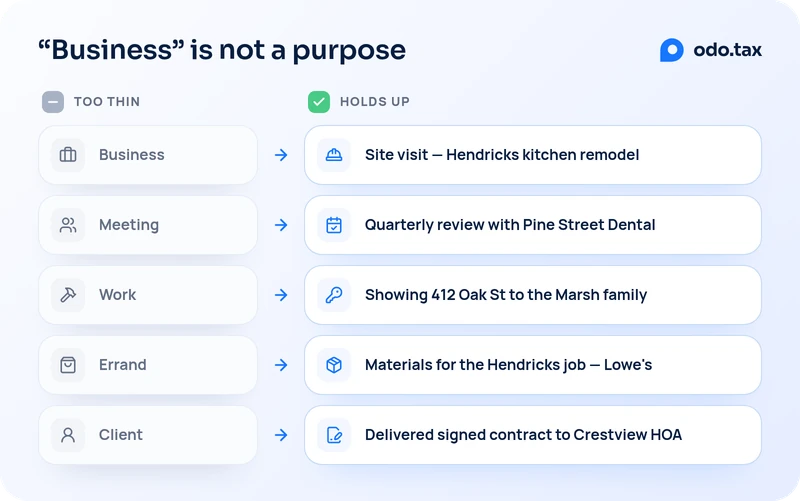Image resolution: width=800 pixels, height=501 pixels.
Task: Click the green HOLDS UP checkmark box
Action: [319, 102]
